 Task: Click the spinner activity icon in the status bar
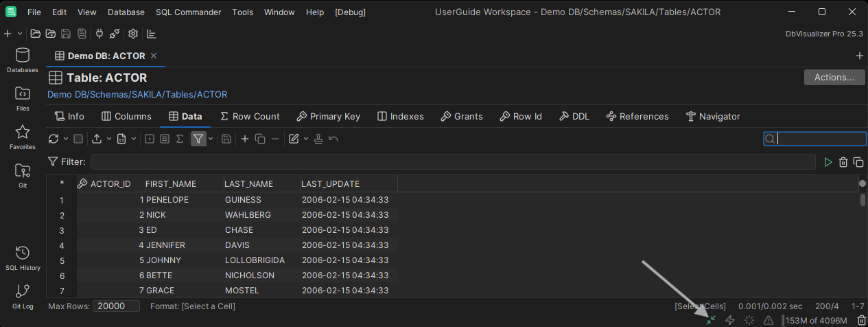click(x=749, y=320)
